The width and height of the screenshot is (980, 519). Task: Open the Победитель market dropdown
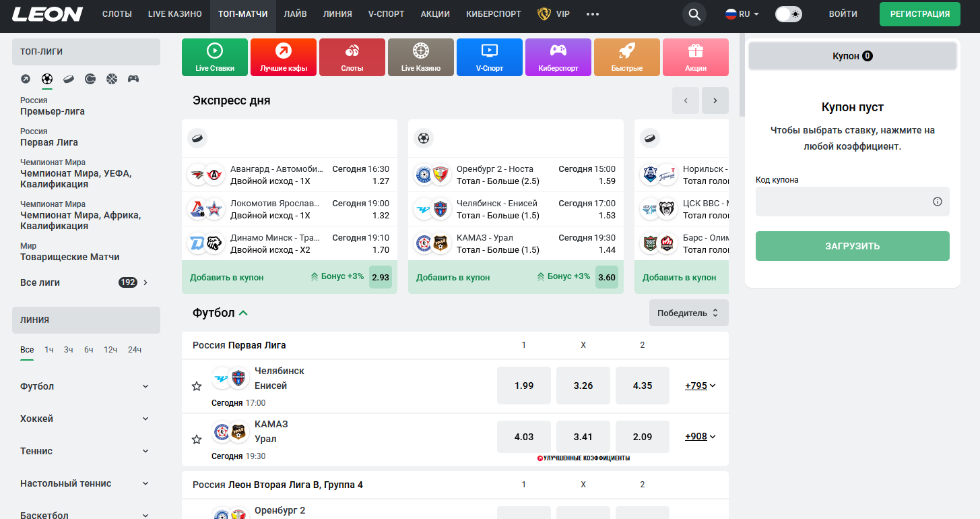pos(688,313)
